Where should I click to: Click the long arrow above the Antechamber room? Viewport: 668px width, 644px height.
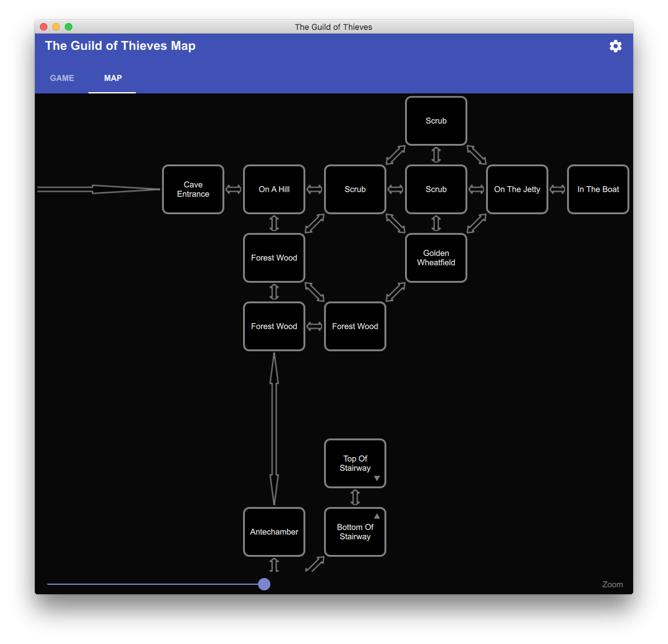(274, 429)
